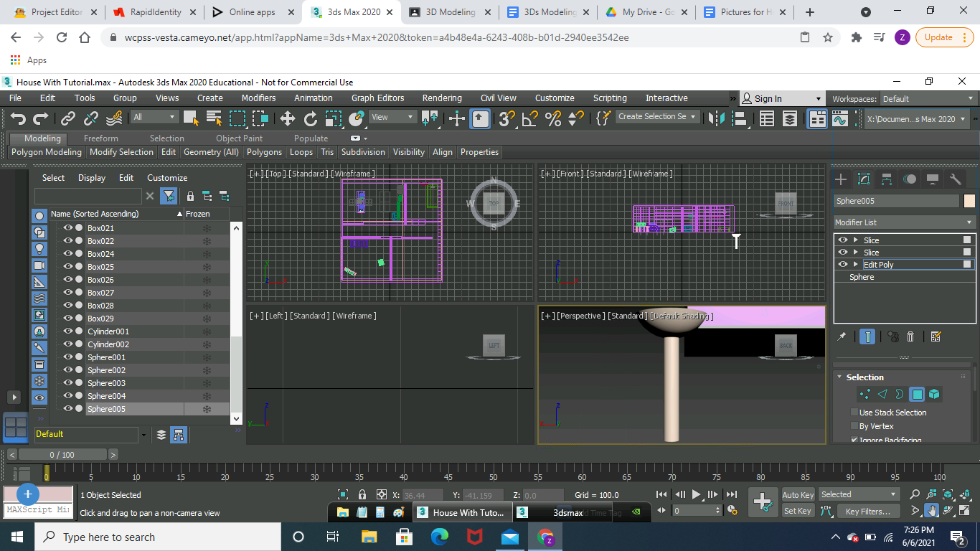Click the Select and Place tool icon

tap(356, 118)
